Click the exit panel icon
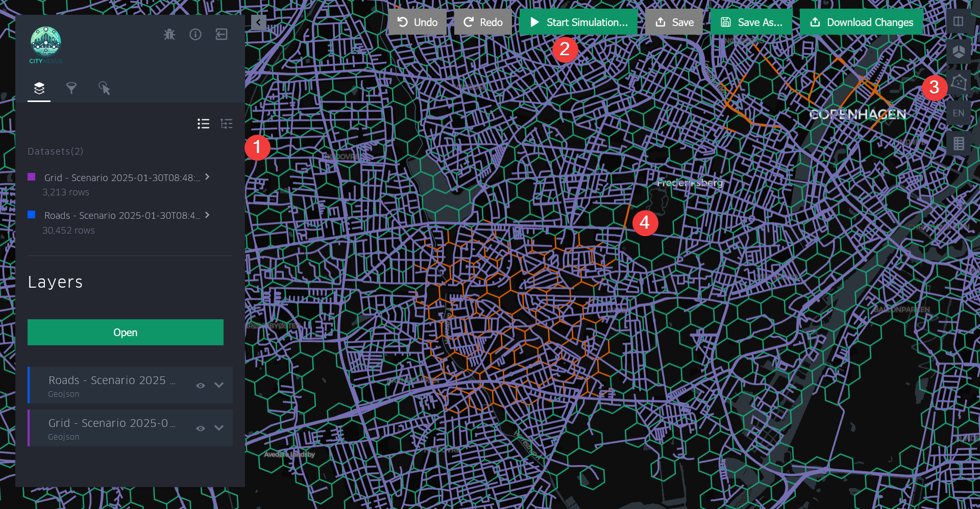This screenshot has height=509, width=980. [222, 34]
